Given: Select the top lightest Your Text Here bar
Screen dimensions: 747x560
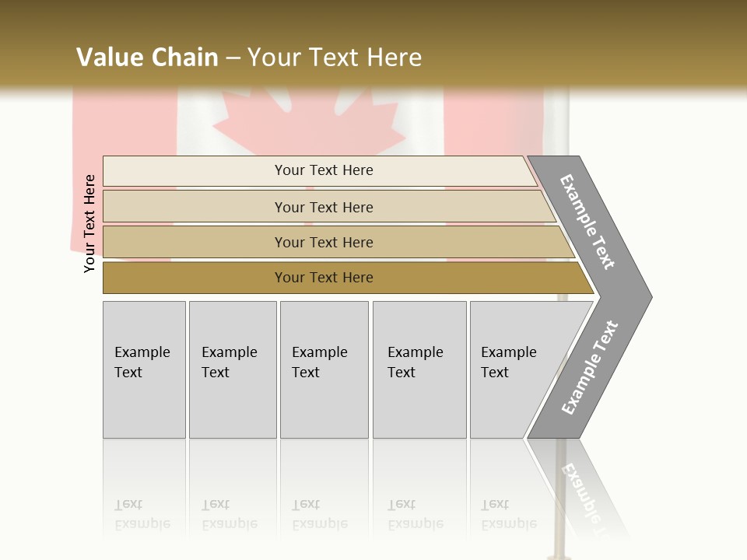Looking at the screenshot, I should click(323, 170).
